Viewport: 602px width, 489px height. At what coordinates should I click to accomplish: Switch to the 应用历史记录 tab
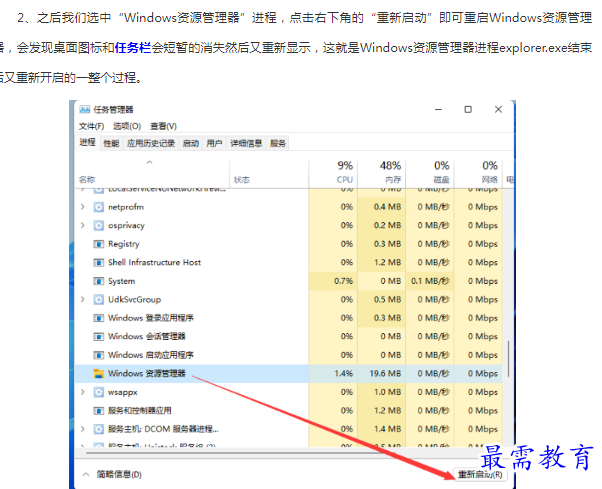(151, 144)
